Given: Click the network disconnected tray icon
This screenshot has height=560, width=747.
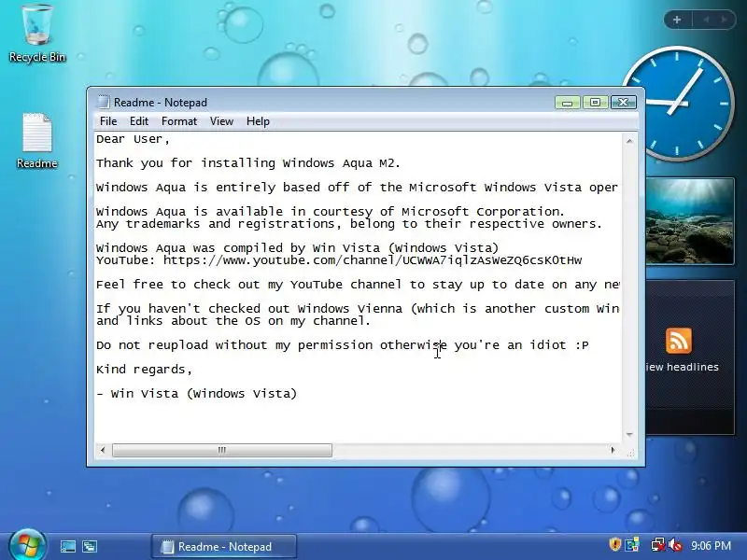Looking at the screenshot, I should pos(658,545).
